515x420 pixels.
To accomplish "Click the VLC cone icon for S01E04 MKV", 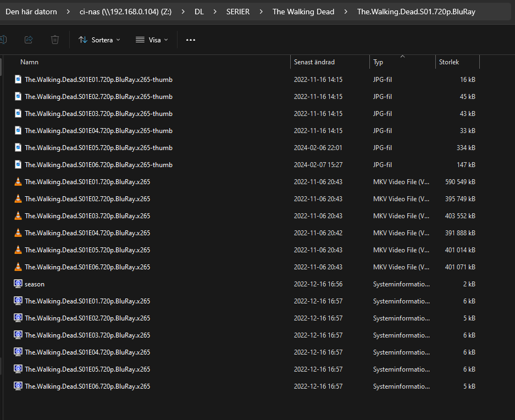I will [18, 233].
